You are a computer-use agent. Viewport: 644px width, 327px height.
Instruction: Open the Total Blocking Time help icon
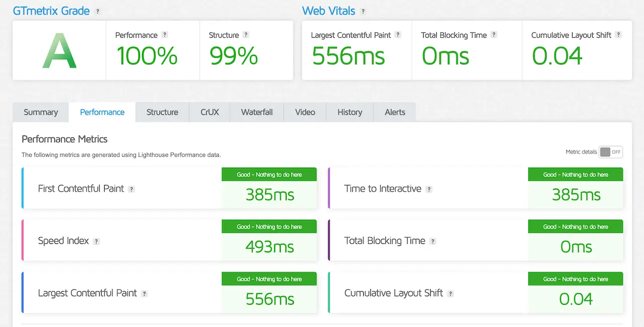[493, 35]
